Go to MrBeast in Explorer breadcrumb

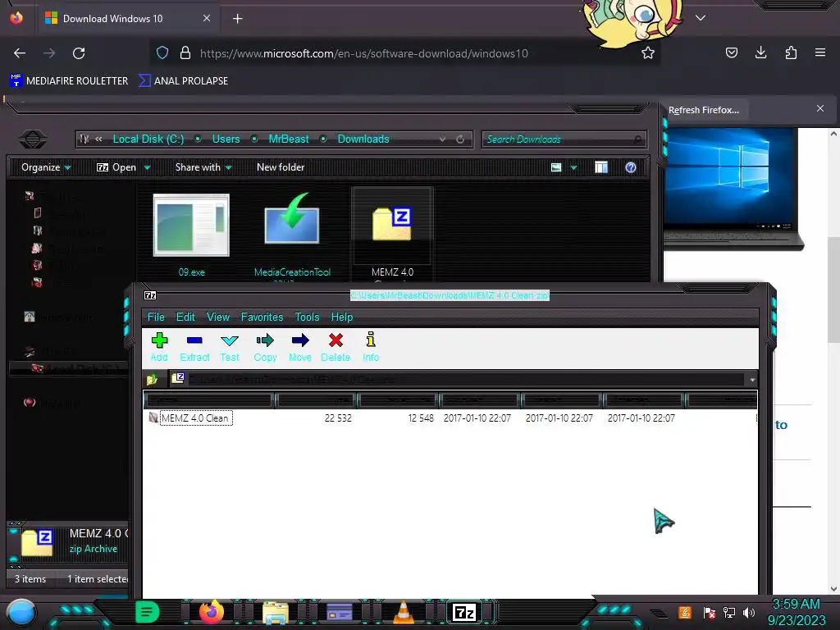[289, 139]
